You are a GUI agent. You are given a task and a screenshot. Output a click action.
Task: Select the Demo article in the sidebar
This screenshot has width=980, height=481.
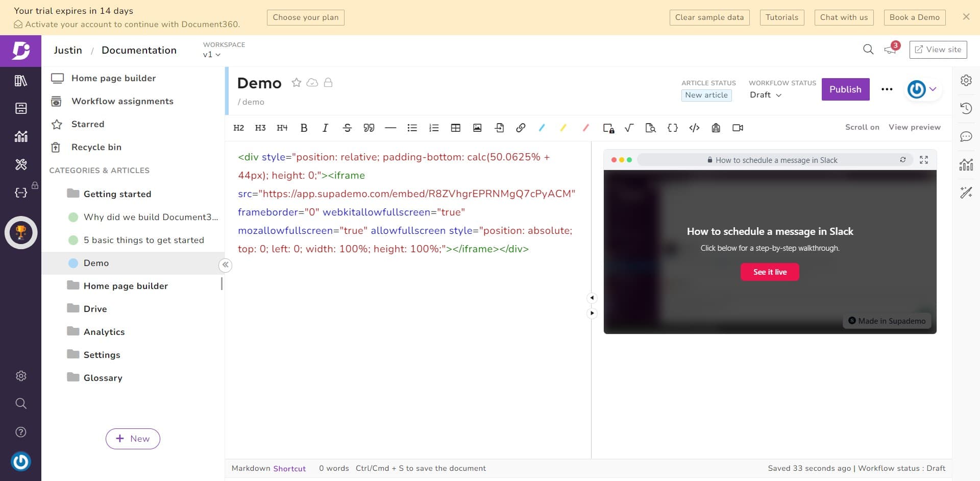(x=95, y=263)
